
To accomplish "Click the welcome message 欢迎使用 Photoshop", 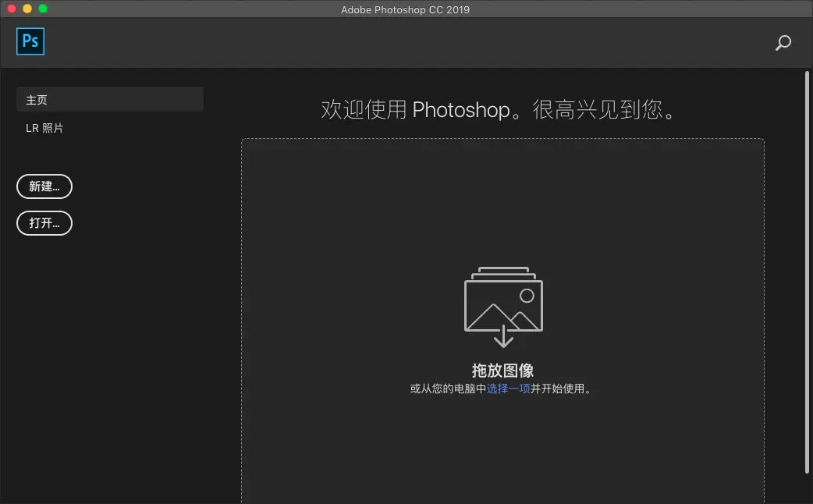I will point(502,109).
